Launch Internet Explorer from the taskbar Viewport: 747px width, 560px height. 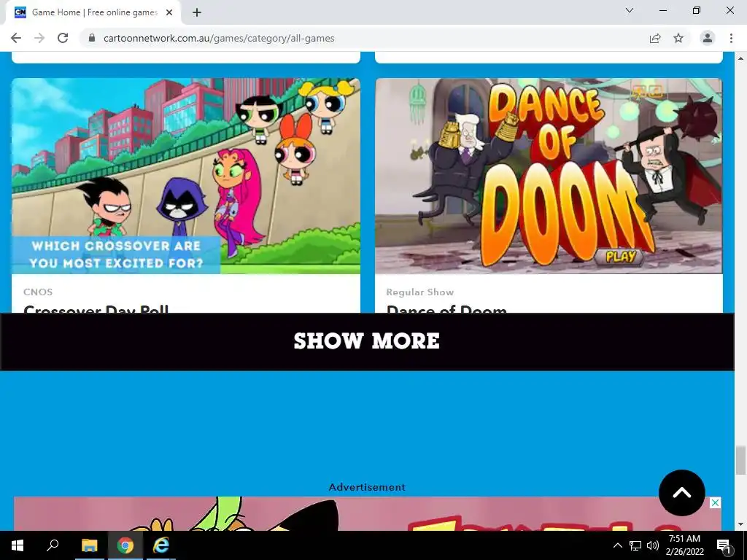click(161, 545)
